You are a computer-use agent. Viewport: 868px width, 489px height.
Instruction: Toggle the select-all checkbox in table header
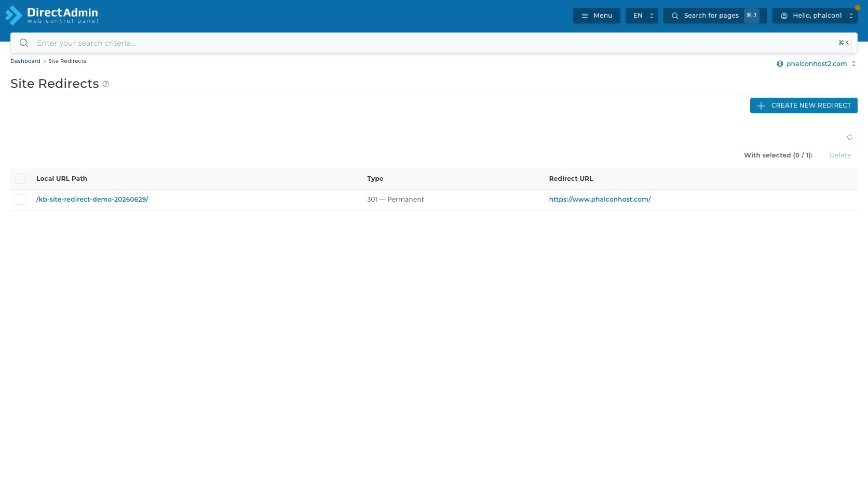coord(21,179)
